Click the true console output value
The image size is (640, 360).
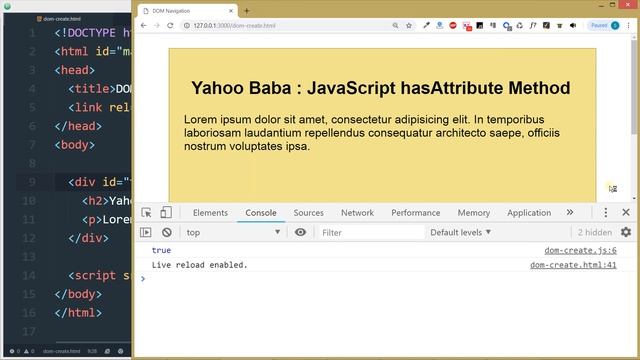[x=161, y=250]
